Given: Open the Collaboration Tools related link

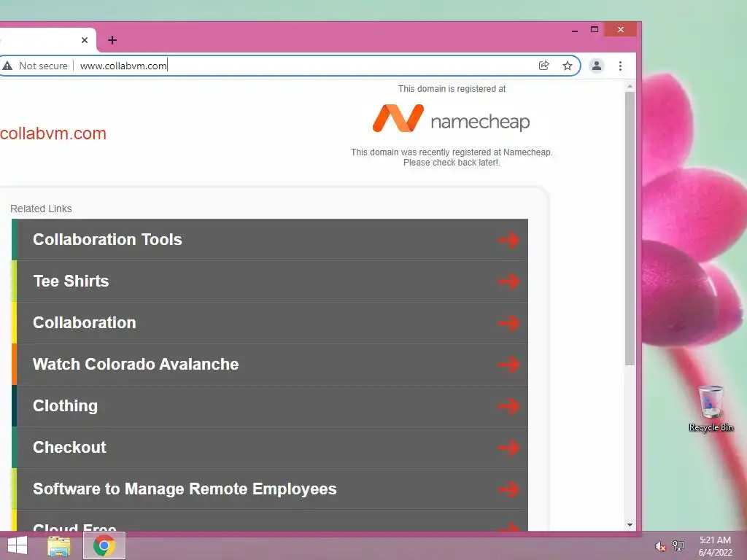Looking at the screenshot, I should tap(270, 239).
